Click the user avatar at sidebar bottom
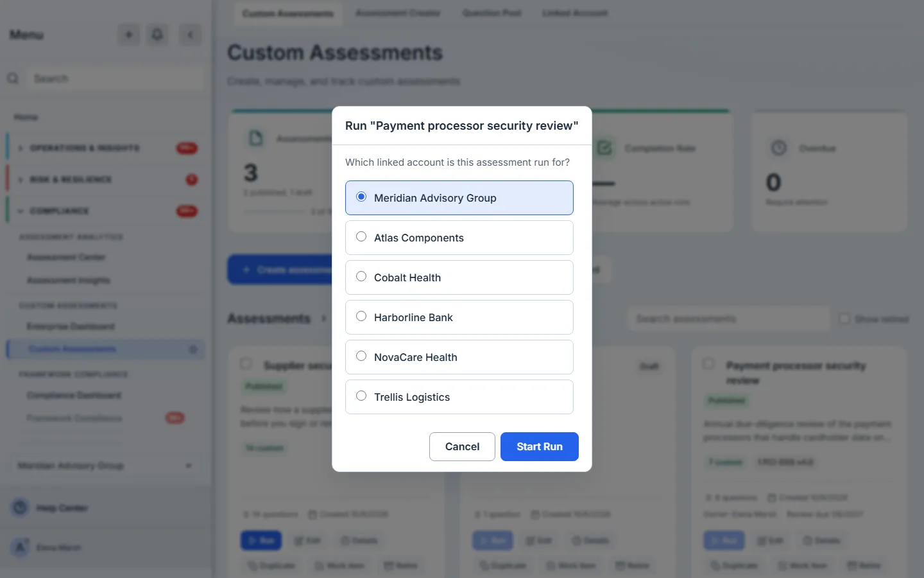The height and width of the screenshot is (578, 924). pos(20,547)
